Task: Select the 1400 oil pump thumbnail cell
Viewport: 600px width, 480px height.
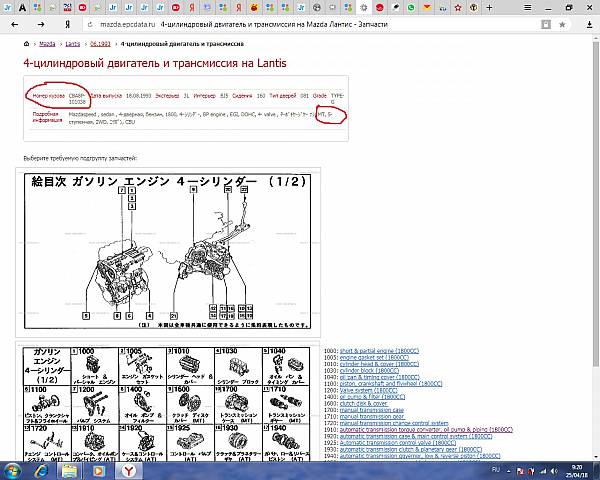Action: click(x=142, y=405)
